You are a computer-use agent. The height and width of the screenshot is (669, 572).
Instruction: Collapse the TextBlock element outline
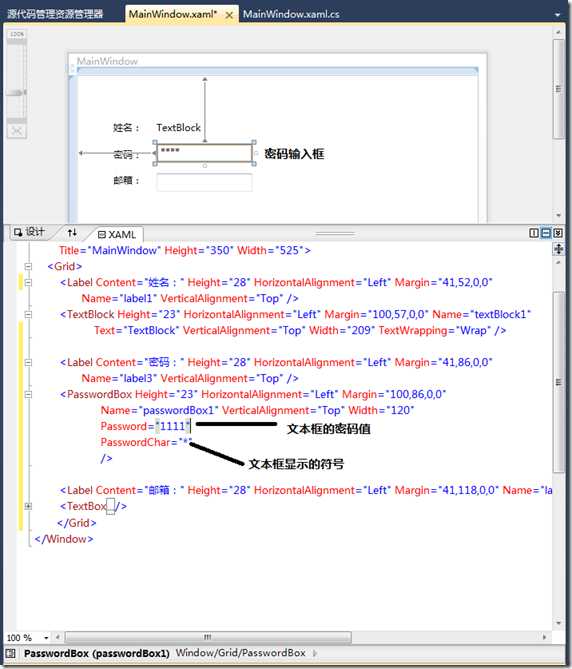pos(28,314)
